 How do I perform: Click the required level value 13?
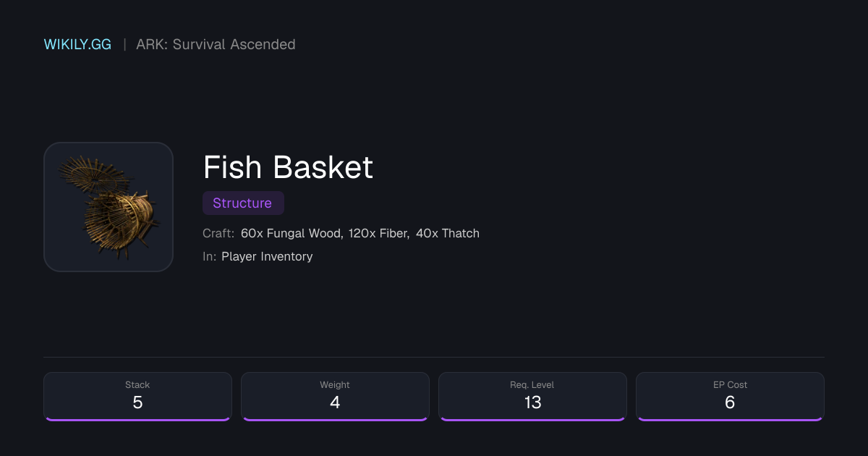coord(532,402)
